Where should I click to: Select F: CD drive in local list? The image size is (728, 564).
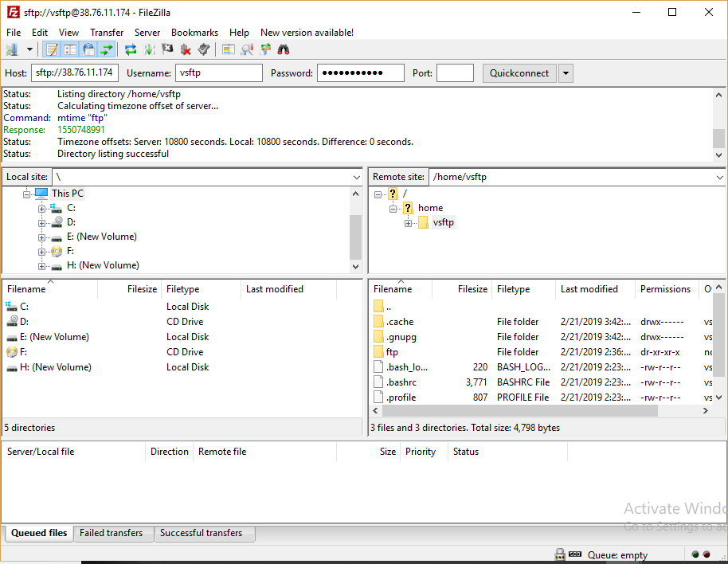[23, 352]
